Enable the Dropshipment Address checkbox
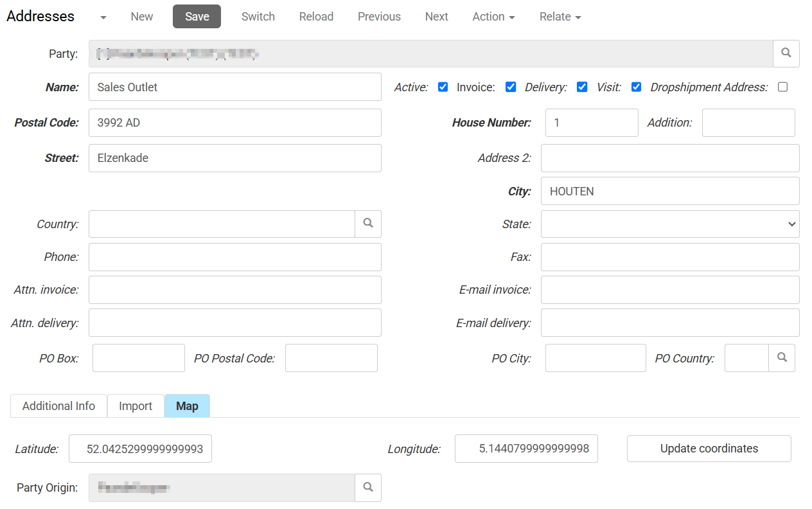The image size is (812, 509). [782, 87]
